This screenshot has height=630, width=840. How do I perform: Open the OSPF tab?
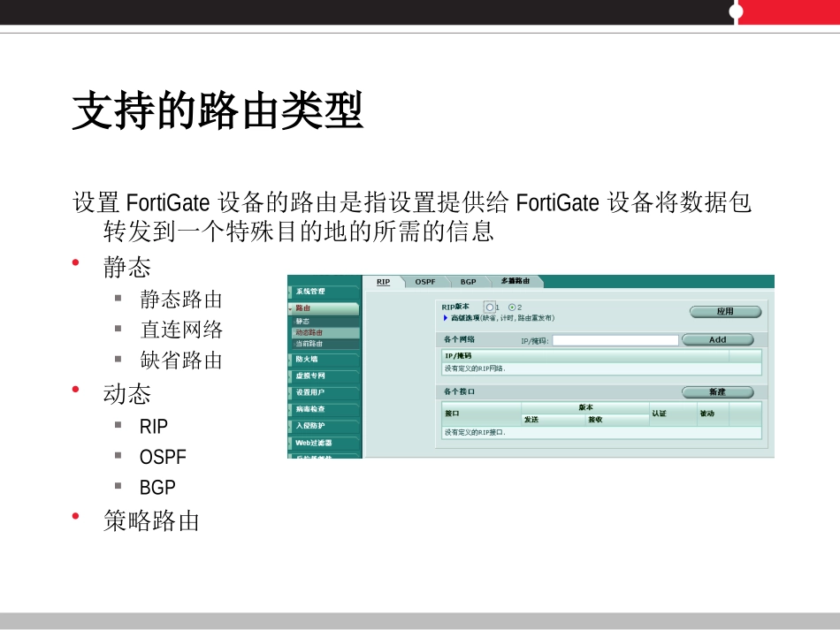[424, 282]
